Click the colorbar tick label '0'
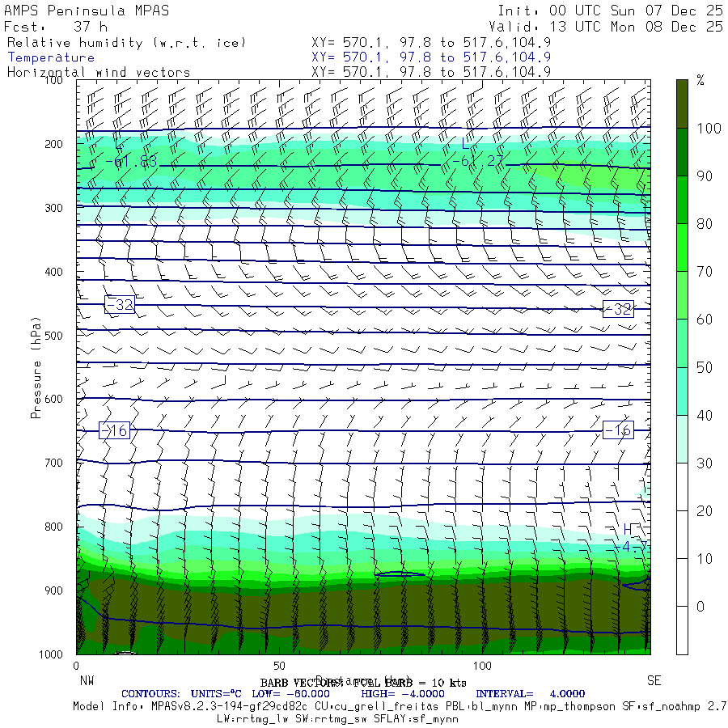 (x=700, y=607)
